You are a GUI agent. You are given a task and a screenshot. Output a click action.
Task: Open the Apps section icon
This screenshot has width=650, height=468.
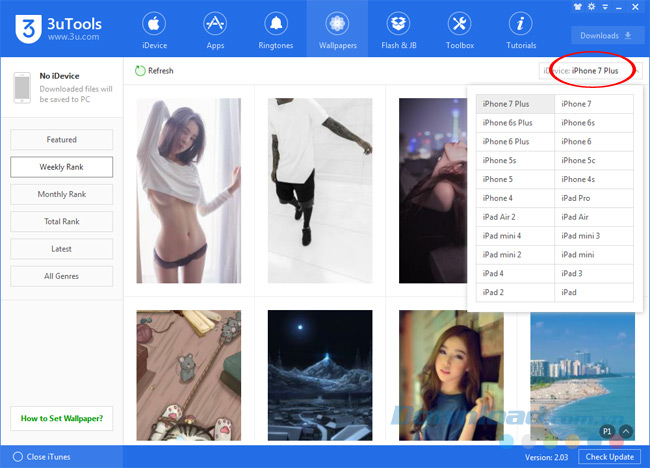215,24
